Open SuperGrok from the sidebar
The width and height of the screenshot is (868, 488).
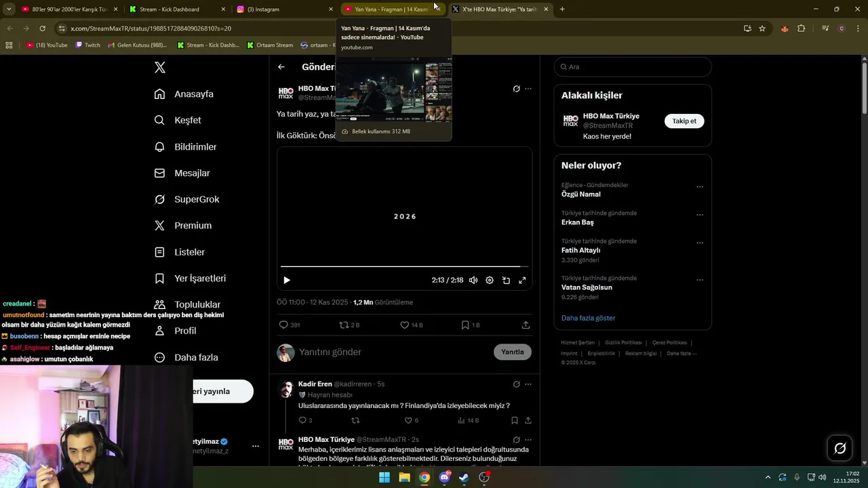(186, 199)
